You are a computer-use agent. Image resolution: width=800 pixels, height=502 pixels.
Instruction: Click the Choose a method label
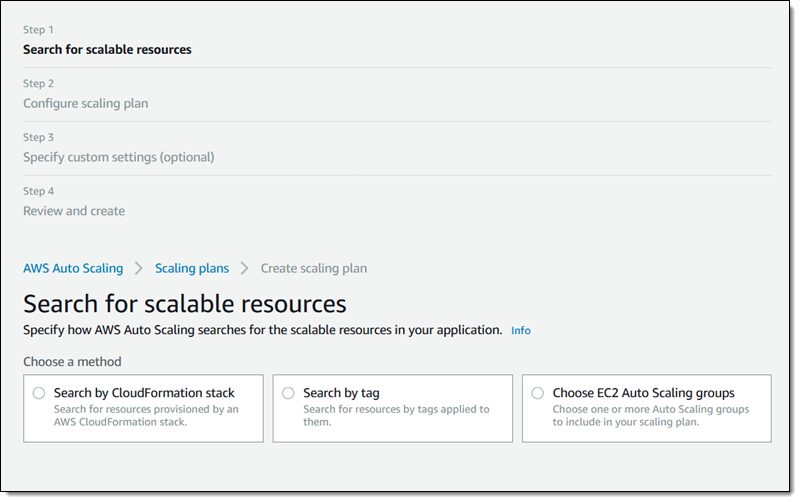coord(72,361)
